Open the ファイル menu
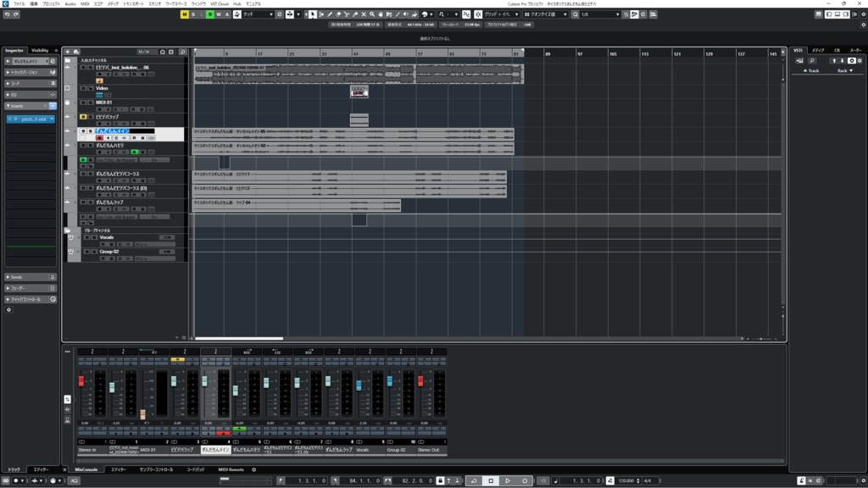 coord(19,4)
